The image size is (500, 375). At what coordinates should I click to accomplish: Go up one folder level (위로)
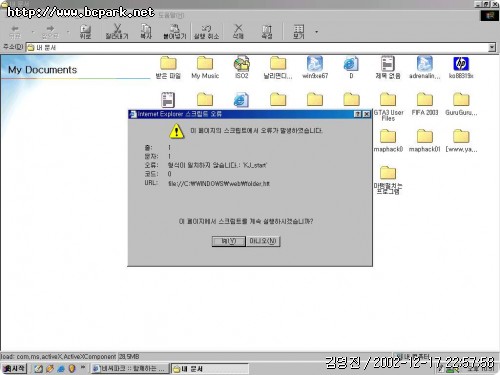click(85, 32)
